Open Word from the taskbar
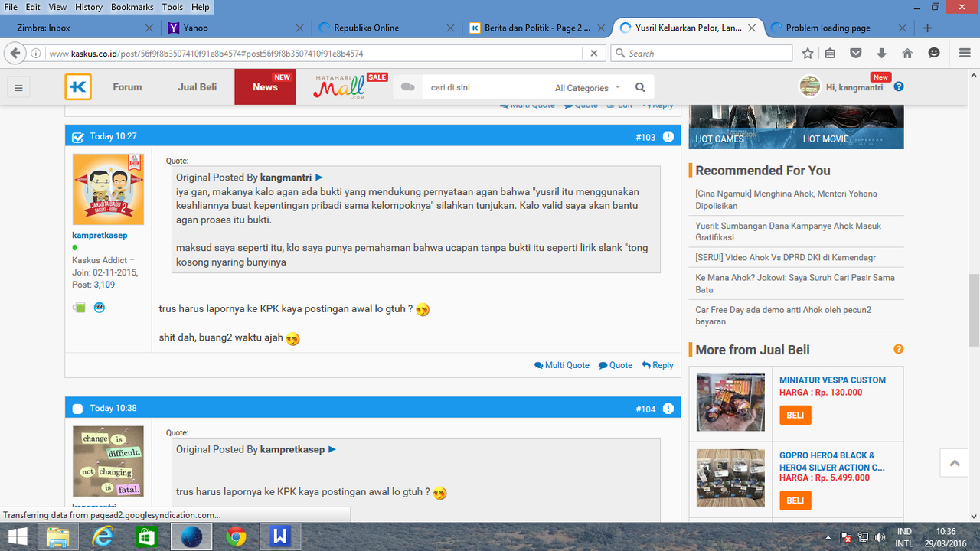The width and height of the screenshot is (980, 551). coord(280,537)
